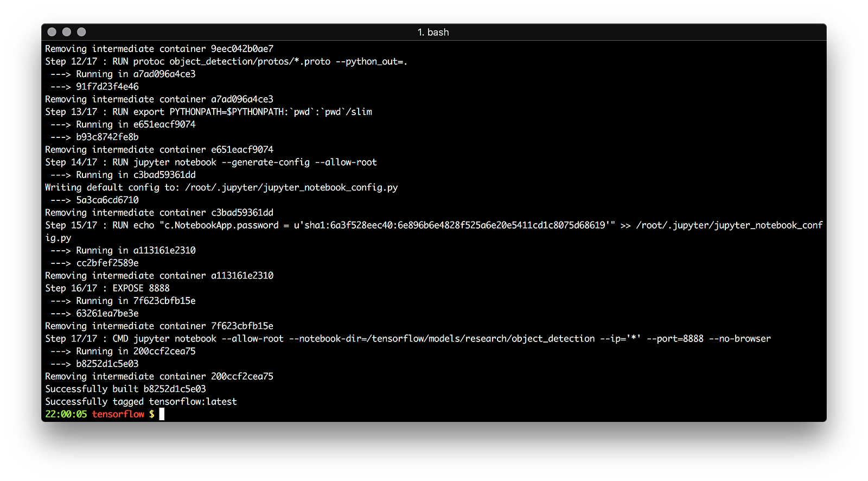The image size is (868, 481).
Task: Click 'Removing intermediate container 200ccf2cea75' line
Action: tap(159, 376)
